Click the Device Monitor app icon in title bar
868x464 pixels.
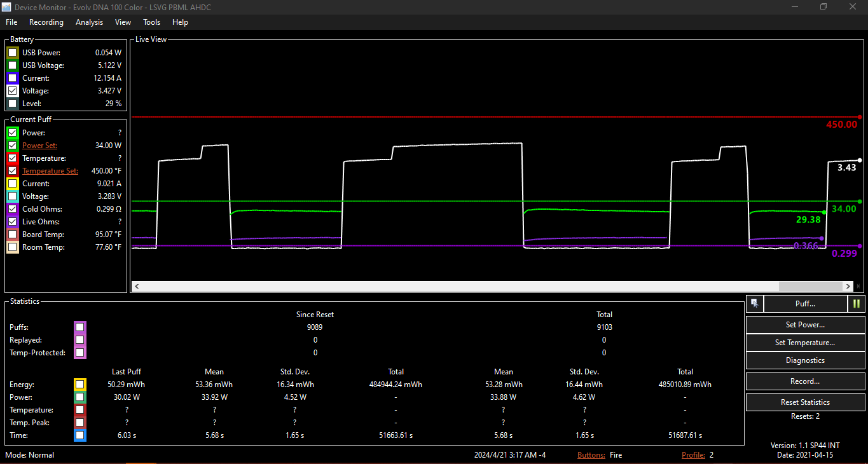(6, 6)
